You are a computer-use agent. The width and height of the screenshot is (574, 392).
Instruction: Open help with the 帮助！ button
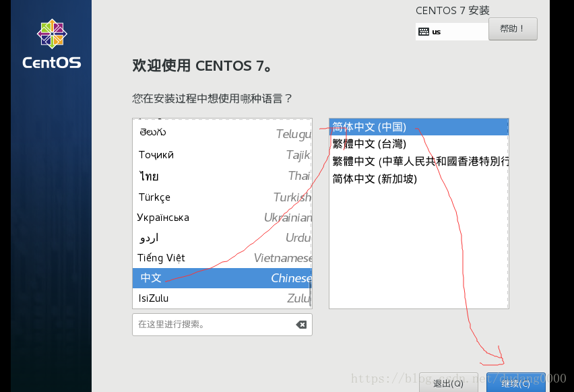(x=513, y=29)
